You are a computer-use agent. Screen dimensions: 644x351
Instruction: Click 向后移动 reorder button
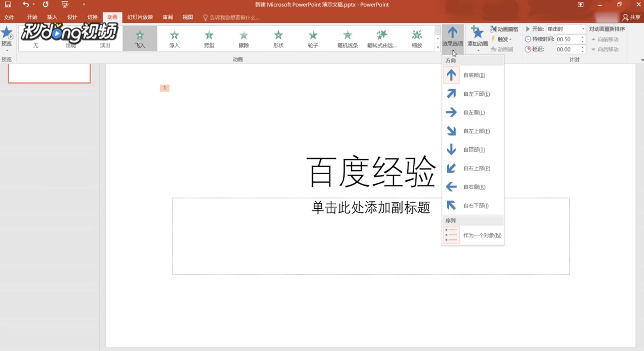coord(605,49)
